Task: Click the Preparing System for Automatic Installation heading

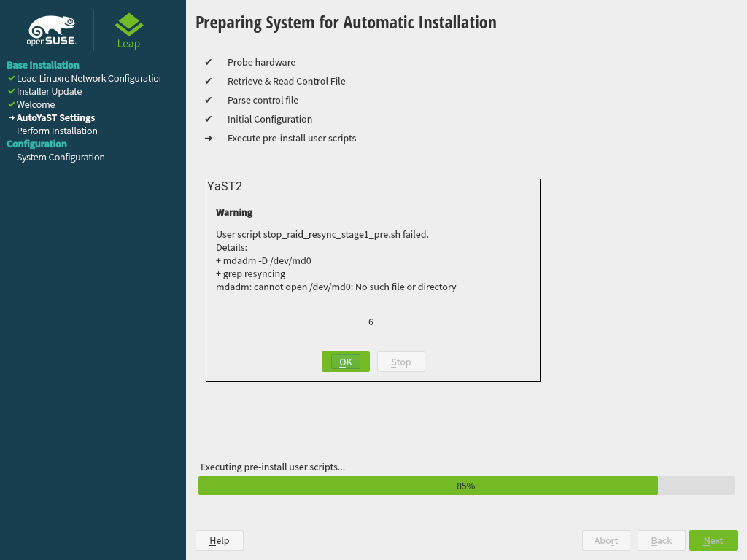Action: point(346,23)
